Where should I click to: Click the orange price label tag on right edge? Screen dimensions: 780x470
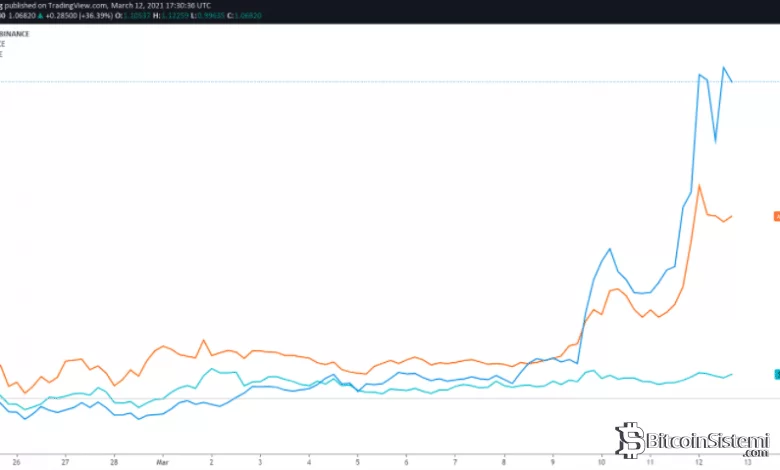(776, 216)
